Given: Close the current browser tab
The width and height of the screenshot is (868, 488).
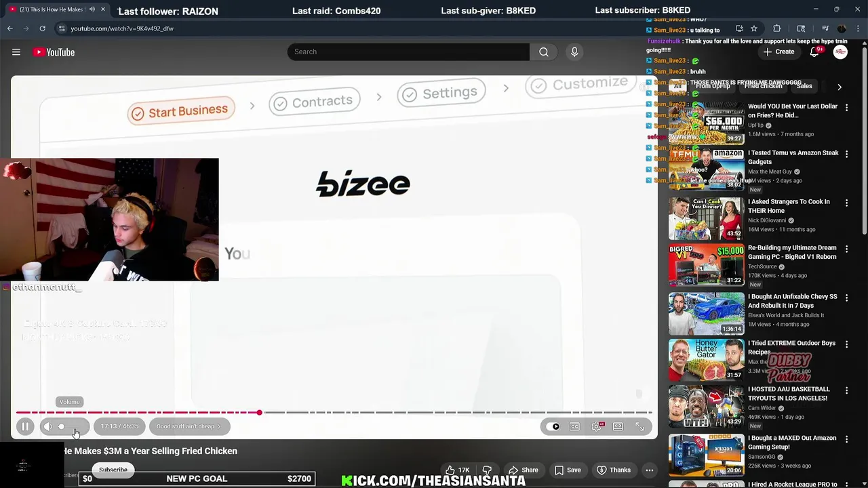Looking at the screenshot, I should 103,9.
